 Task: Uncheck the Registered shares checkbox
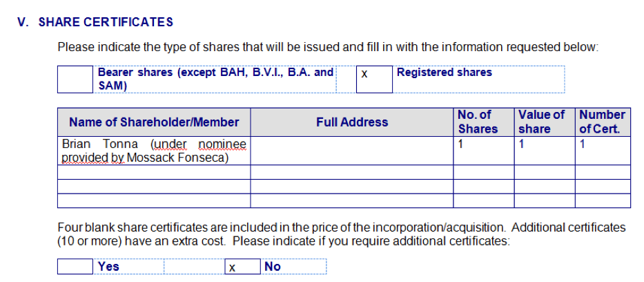coord(375,79)
